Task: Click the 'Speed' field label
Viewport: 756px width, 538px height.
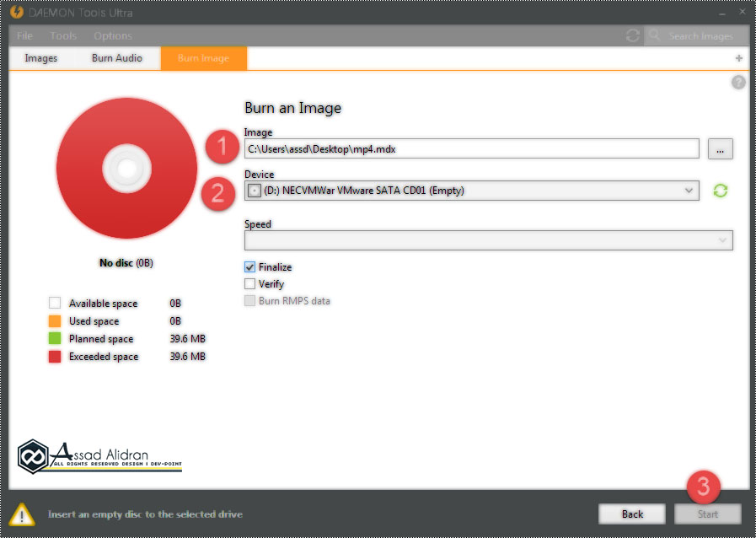Action: [x=258, y=224]
